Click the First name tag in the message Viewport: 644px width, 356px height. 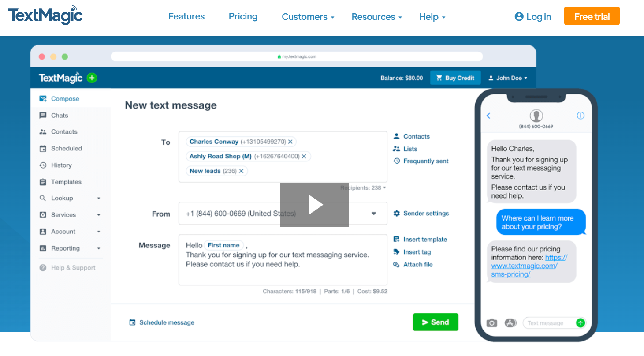pyautogui.click(x=223, y=245)
